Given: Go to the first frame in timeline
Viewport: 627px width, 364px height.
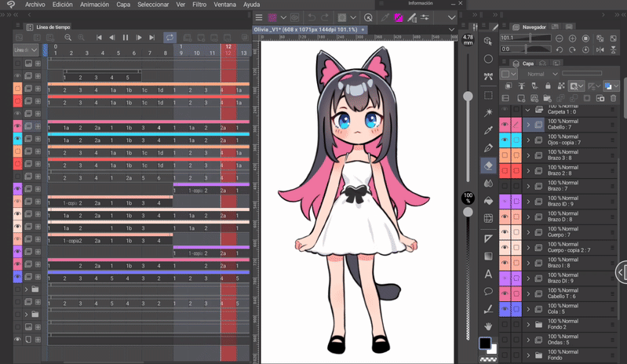Looking at the screenshot, I should coord(99,38).
